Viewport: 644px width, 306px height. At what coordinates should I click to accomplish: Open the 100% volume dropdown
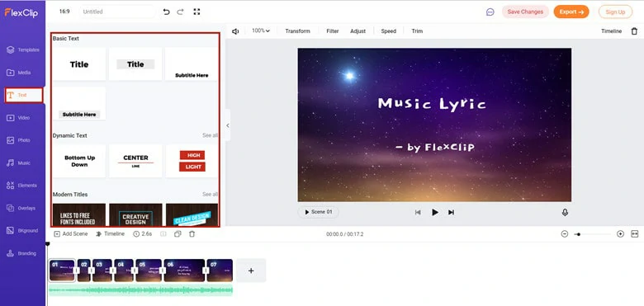261,31
